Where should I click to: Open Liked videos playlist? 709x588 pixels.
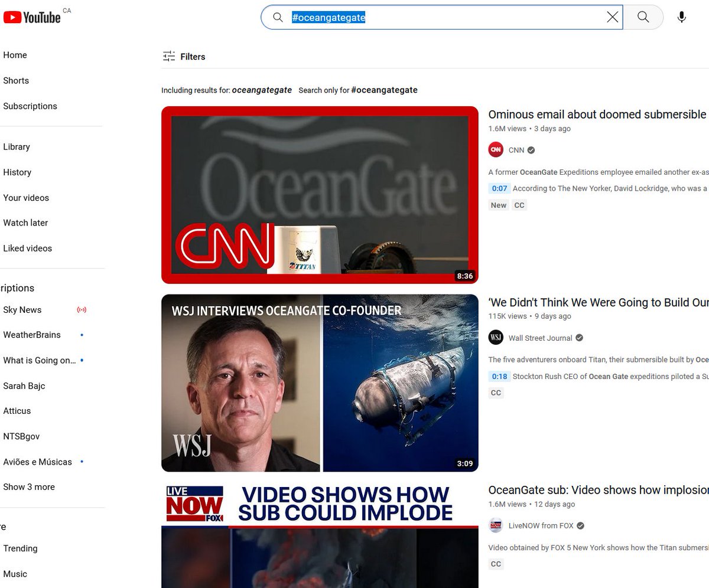point(28,248)
